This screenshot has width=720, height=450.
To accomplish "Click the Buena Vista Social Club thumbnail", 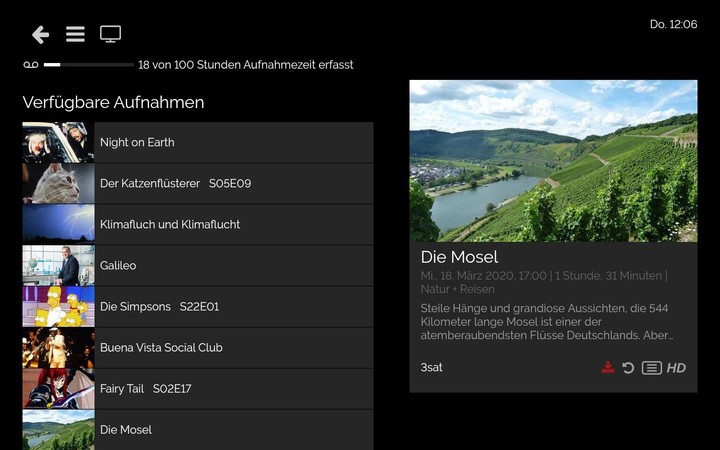I will point(58,348).
